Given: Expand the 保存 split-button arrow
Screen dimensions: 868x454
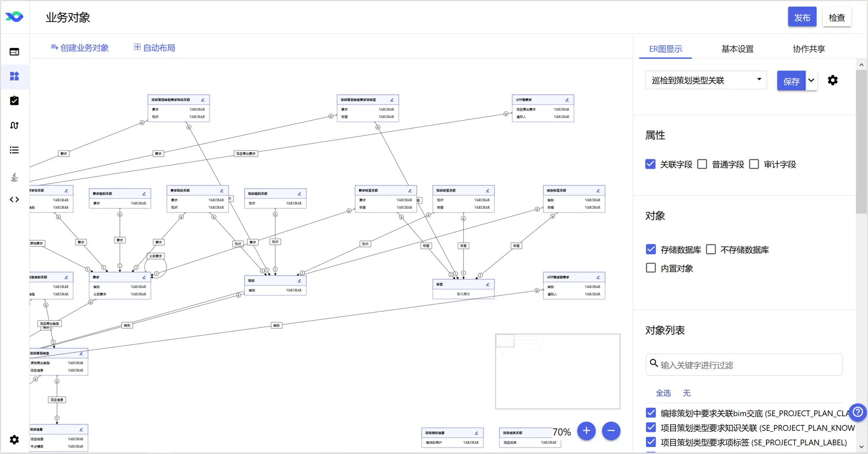Looking at the screenshot, I should [x=811, y=80].
